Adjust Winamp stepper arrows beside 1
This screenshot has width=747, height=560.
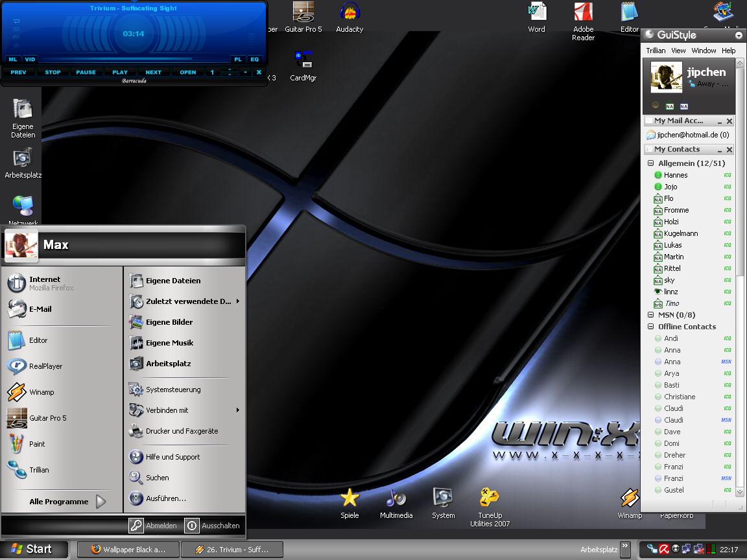230,73
